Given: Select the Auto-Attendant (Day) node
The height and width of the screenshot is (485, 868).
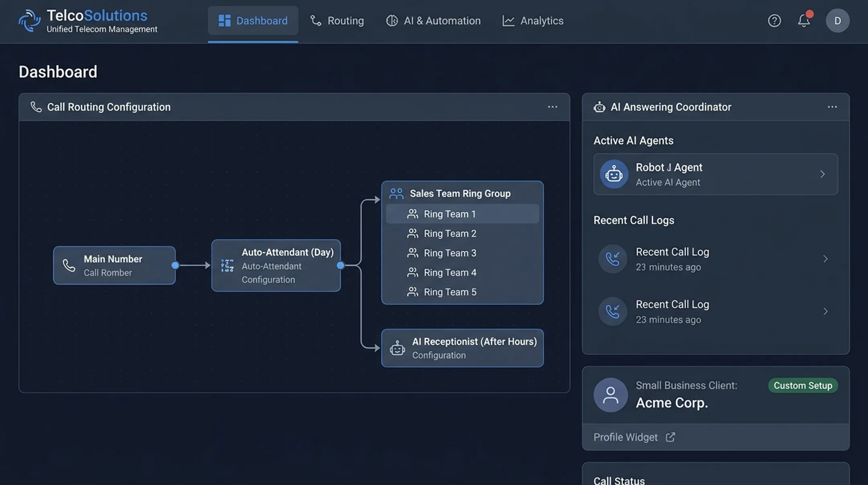Looking at the screenshot, I should pos(276,265).
